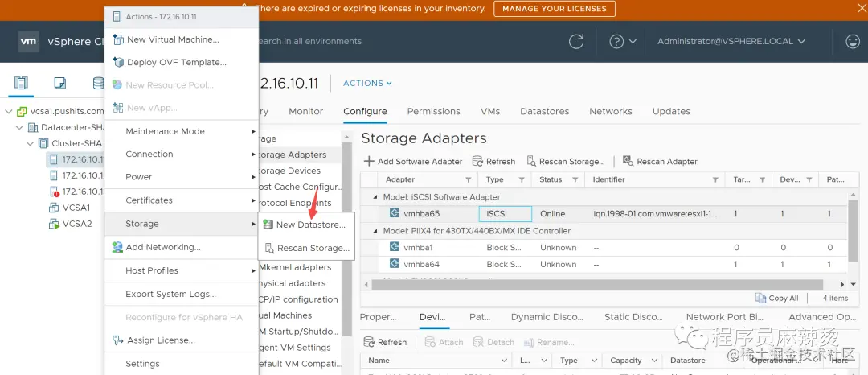Image resolution: width=868 pixels, height=375 pixels.
Task: Click the vmhba65 adapter icon
Action: pos(395,213)
